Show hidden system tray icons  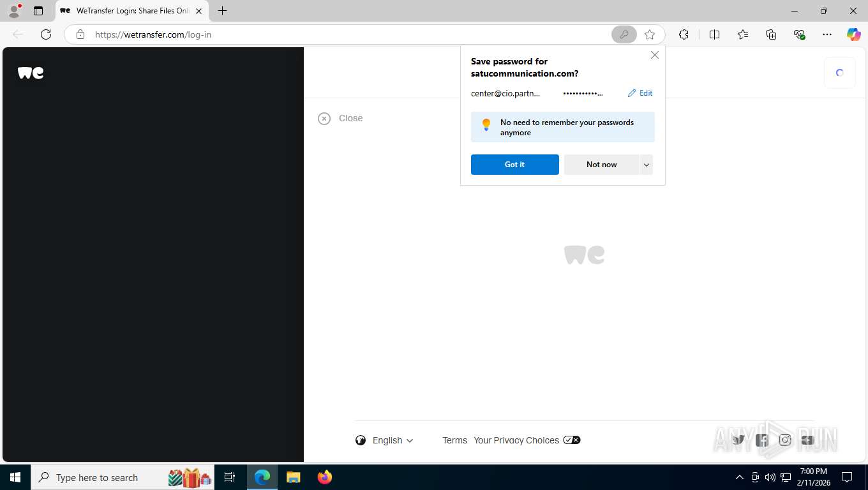pyautogui.click(x=740, y=477)
